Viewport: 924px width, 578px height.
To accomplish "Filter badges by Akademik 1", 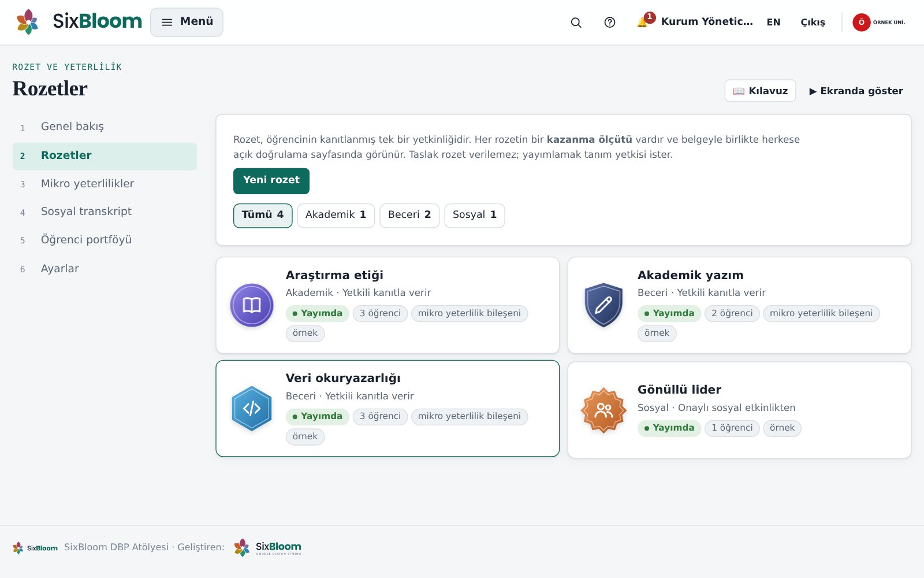I will [x=336, y=216].
